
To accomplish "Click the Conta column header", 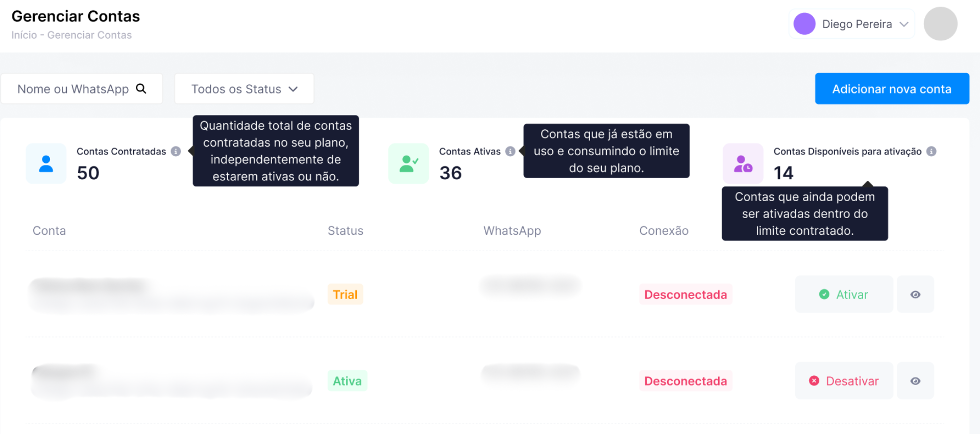I will 49,231.
